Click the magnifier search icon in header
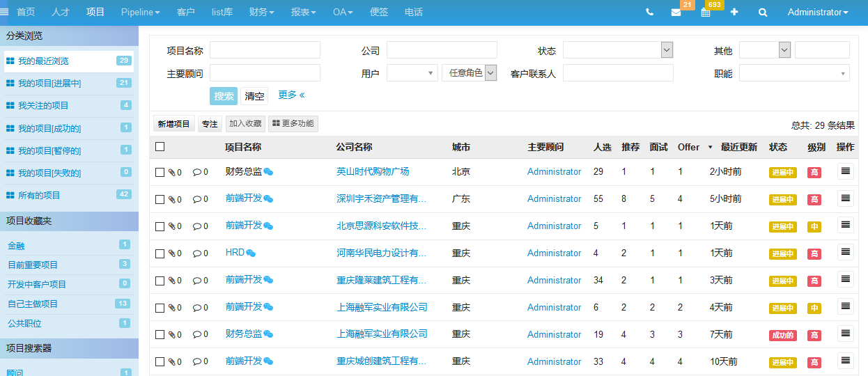The height and width of the screenshot is (376, 868). pyautogui.click(x=763, y=13)
